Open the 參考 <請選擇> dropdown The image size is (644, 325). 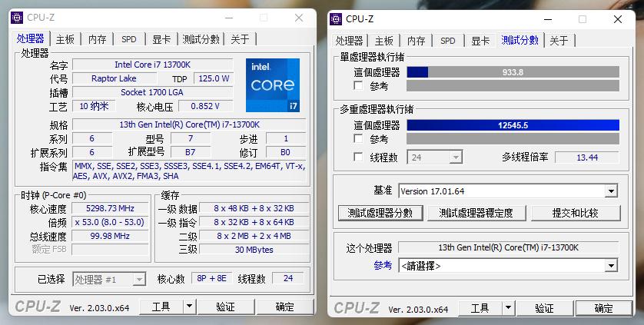point(611,266)
